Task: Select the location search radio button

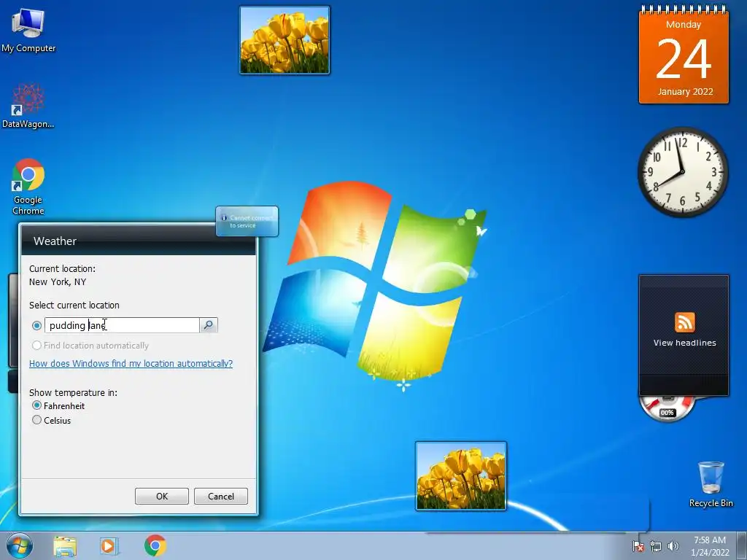Action: click(36, 326)
